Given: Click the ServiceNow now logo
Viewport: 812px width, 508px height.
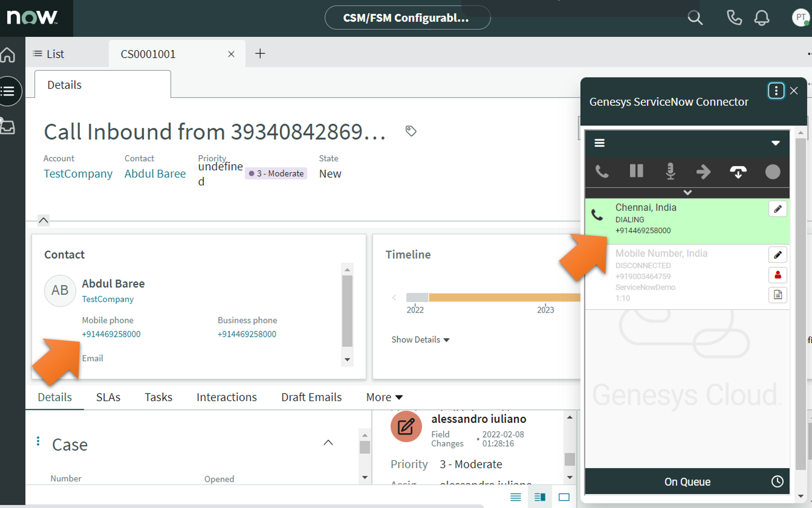Looking at the screenshot, I should [x=32, y=17].
